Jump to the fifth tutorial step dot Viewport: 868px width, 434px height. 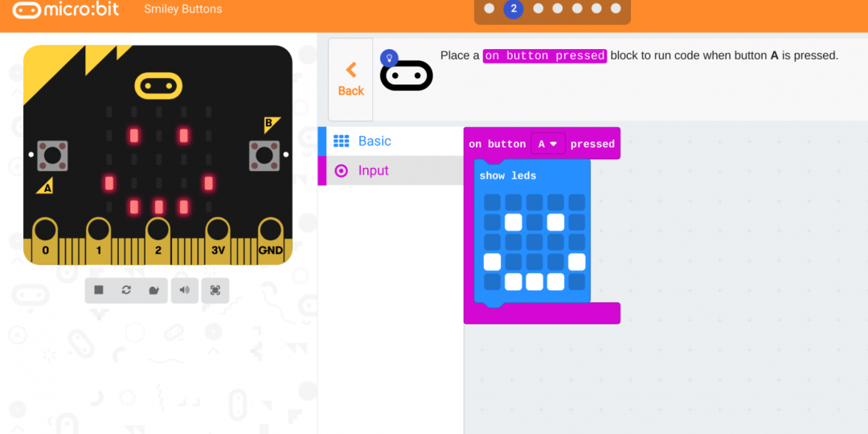click(x=577, y=8)
